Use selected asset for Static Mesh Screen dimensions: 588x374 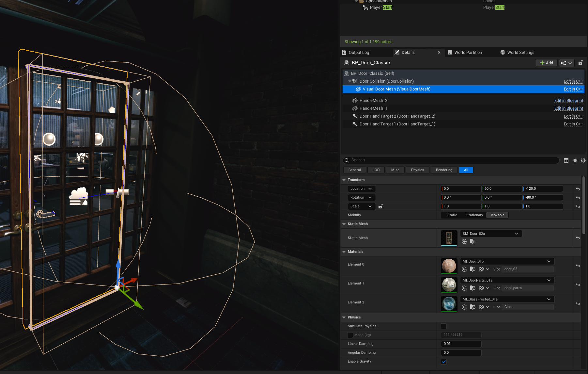(x=464, y=241)
